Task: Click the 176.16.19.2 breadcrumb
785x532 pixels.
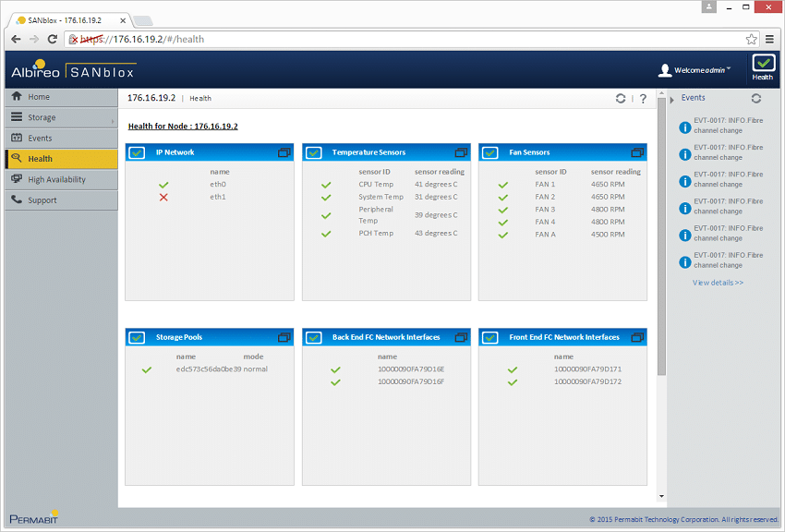Action: (x=151, y=98)
